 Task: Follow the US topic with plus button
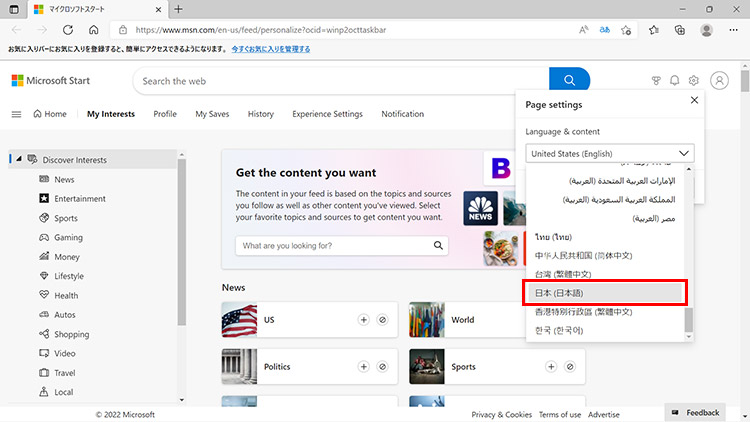[x=364, y=320]
